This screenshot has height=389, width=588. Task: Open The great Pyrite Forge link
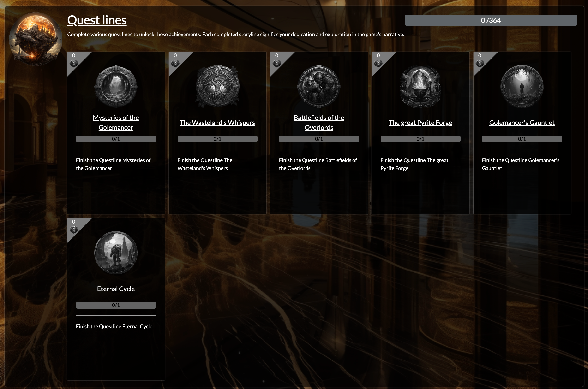pyautogui.click(x=420, y=123)
